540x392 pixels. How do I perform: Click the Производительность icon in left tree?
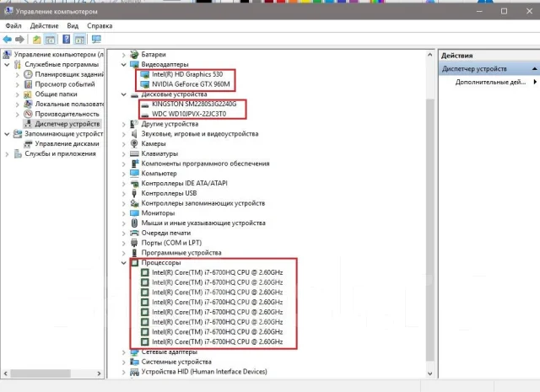[x=28, y=114]
